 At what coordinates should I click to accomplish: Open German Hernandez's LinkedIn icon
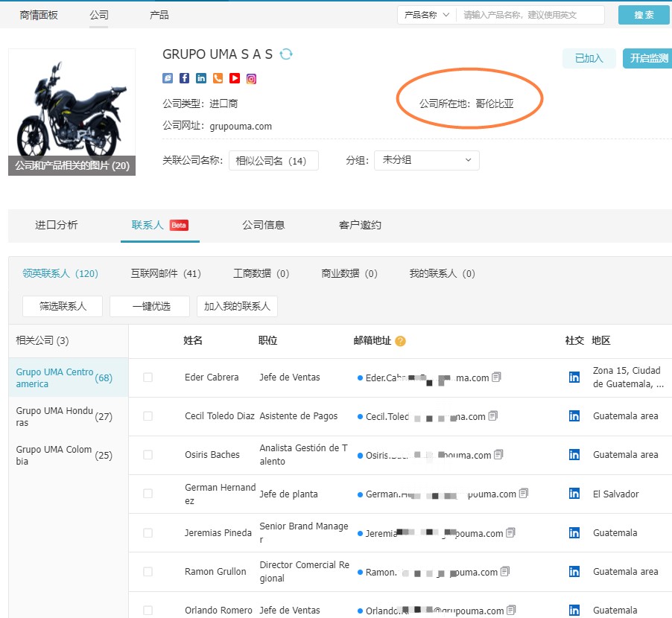574,494
